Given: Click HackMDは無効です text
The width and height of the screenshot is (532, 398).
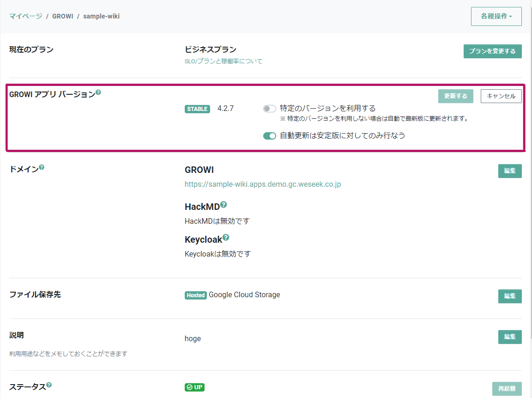Looking at the screenshot, I should pyautogui.click(x=217, y=221).
